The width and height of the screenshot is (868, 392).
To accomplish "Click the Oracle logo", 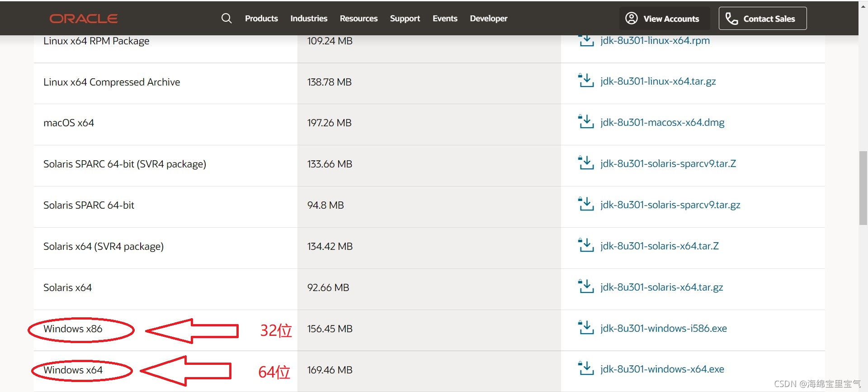I will [84, 19].
